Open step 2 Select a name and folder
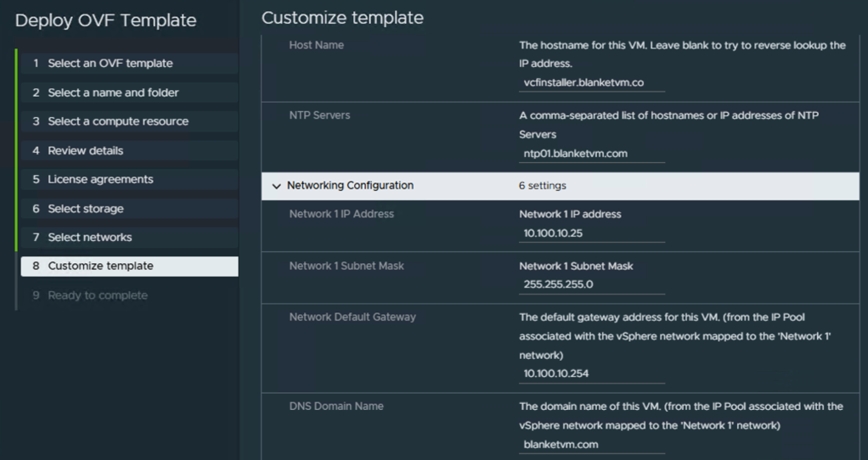The width and height of the screenshot is (868, 460). [113, 93]
